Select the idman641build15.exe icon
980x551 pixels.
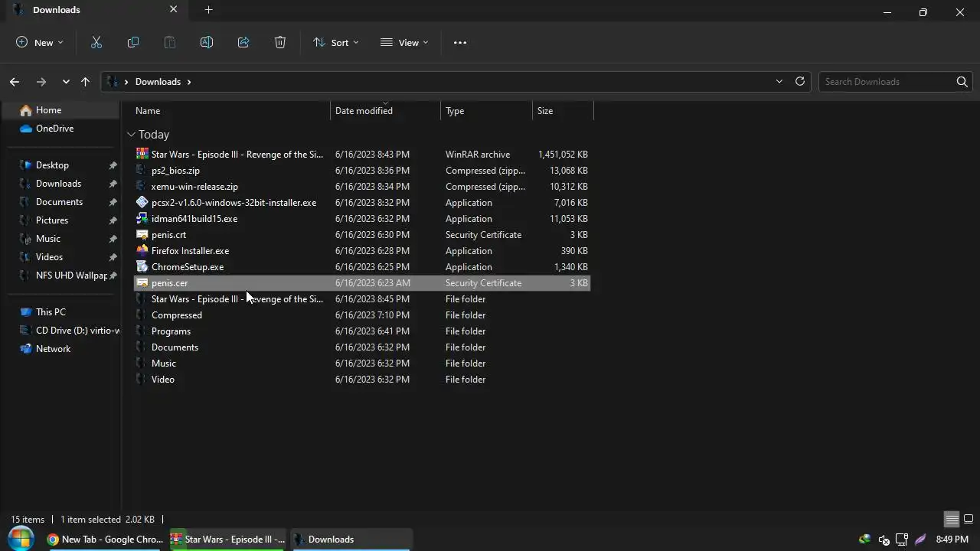pos(142,219)
